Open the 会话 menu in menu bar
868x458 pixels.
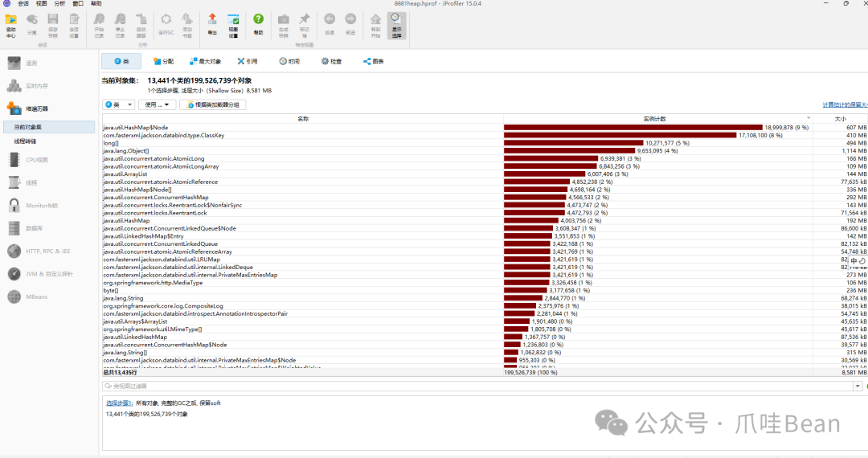23,3
